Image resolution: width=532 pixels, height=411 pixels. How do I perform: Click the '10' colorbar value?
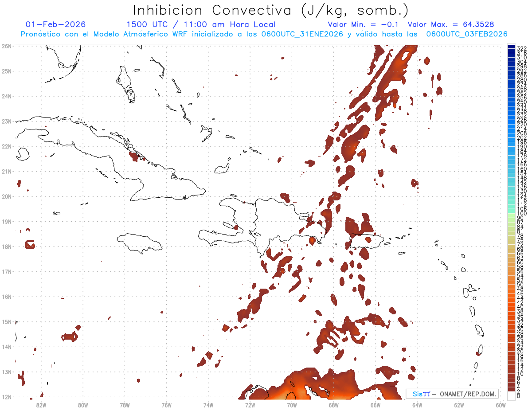[520, 374]
